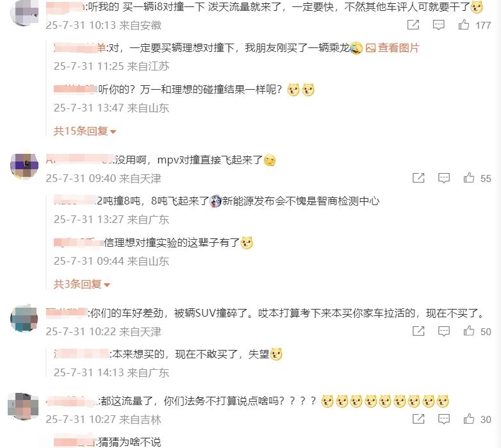The height and width of the screenshot is (448, 501).
Task: Reply to the comment posted at 10:13
Action: coord(438,24)
